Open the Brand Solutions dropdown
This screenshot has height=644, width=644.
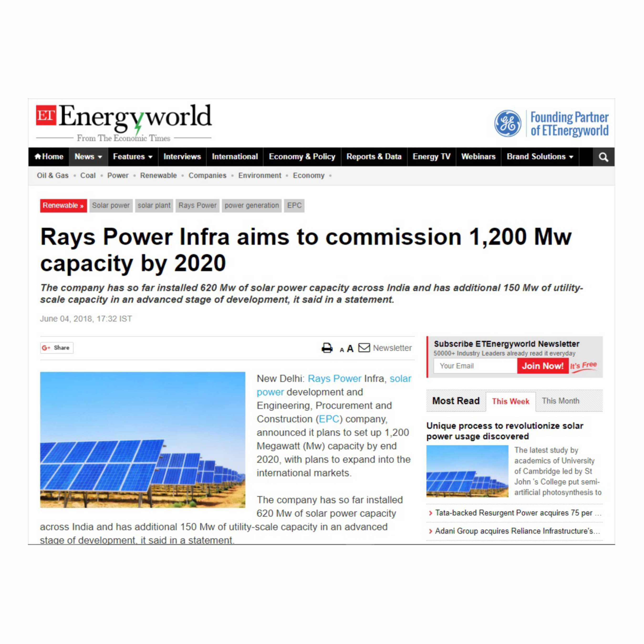pos(540,157)
